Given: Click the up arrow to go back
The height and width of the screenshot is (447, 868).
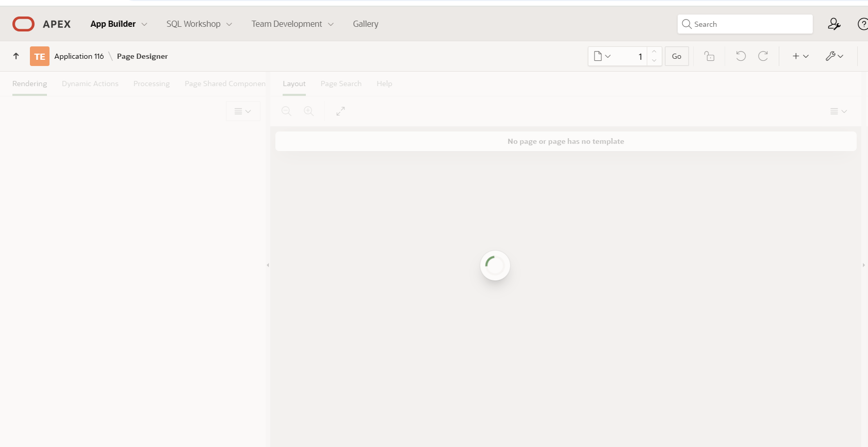Looking at the screenshot, I should pyautogui.click(x=16, y=56).
